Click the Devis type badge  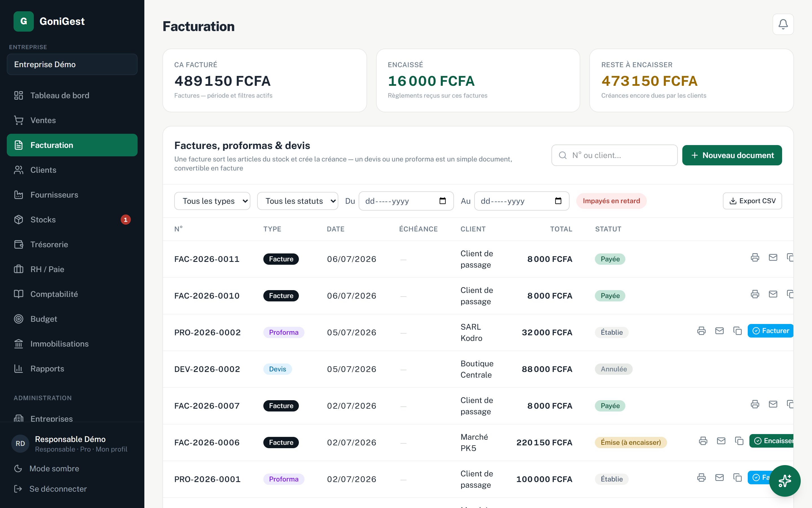277,369
